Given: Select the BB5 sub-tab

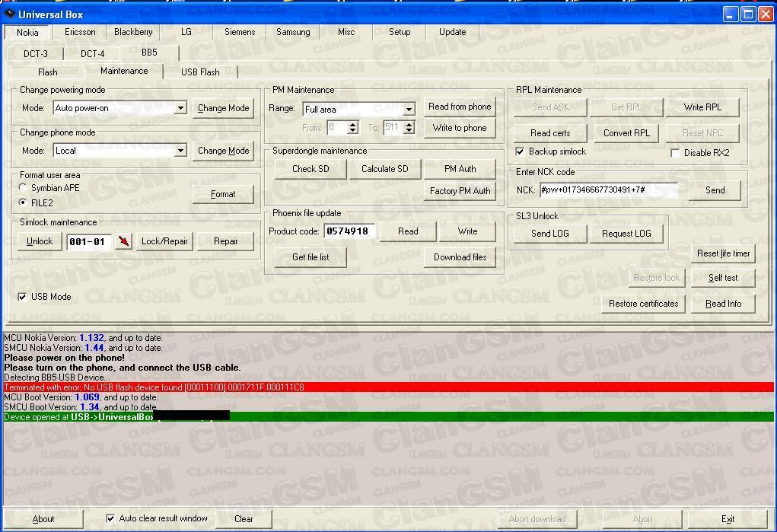Looking at the screenshot, I should point(149,52).
